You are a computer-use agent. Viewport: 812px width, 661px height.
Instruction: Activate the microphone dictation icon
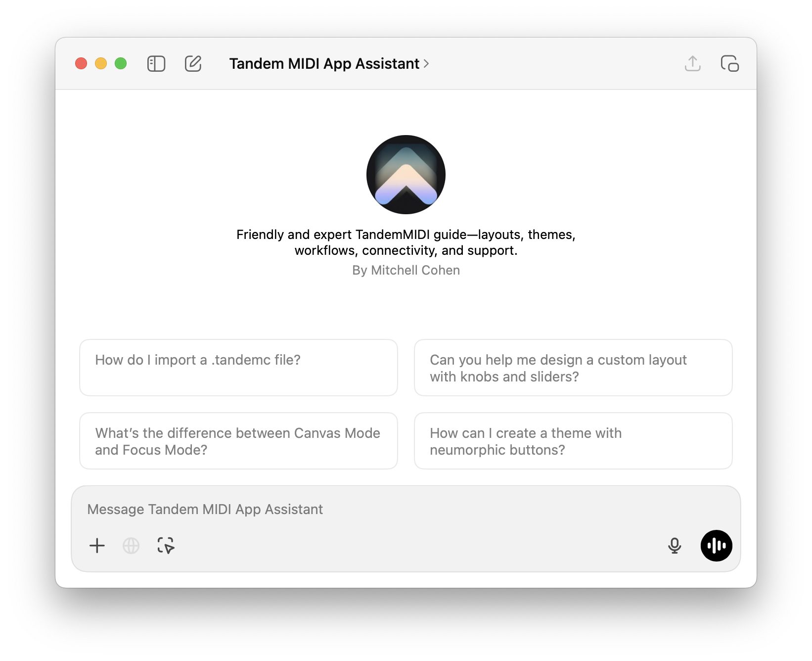(675, 546)
